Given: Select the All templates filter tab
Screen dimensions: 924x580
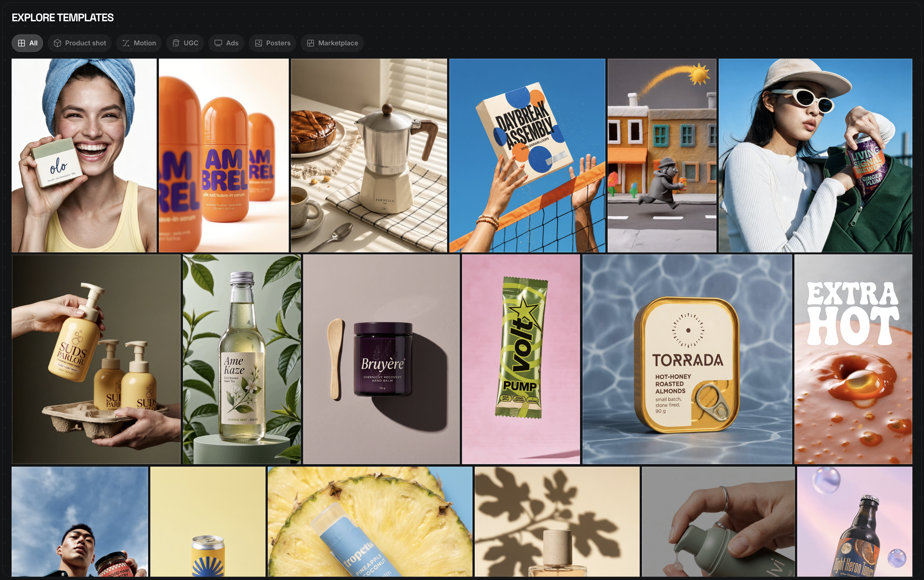Looking at the screenshot, I should (27, 43).
